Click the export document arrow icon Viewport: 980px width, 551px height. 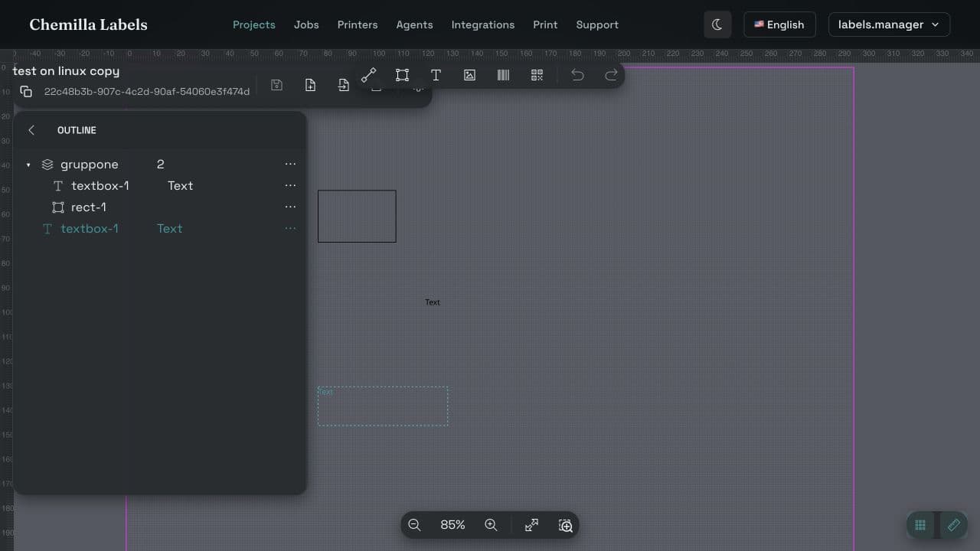tap(344, 85)
